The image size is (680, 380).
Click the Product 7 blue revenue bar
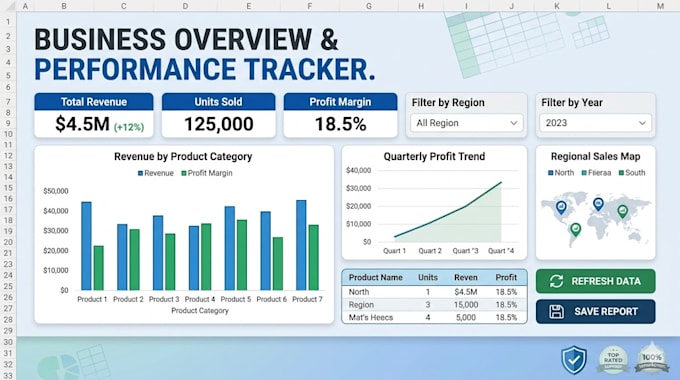[301, 245]
